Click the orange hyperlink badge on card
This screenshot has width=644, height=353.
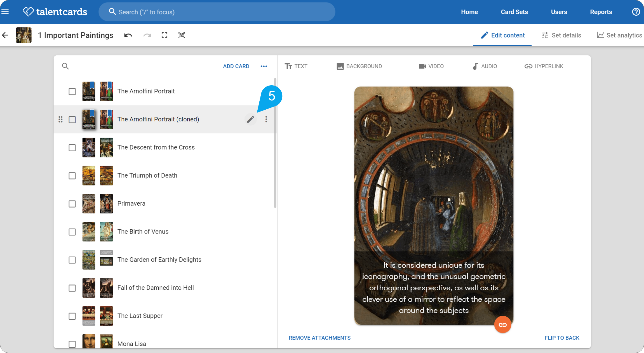[502, 324]
